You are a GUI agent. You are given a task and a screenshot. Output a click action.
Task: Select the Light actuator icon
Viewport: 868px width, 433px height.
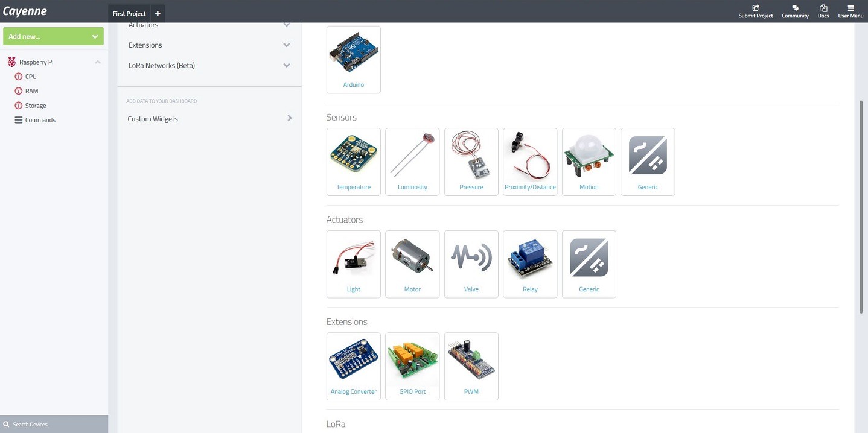click(x=353, y=257)
